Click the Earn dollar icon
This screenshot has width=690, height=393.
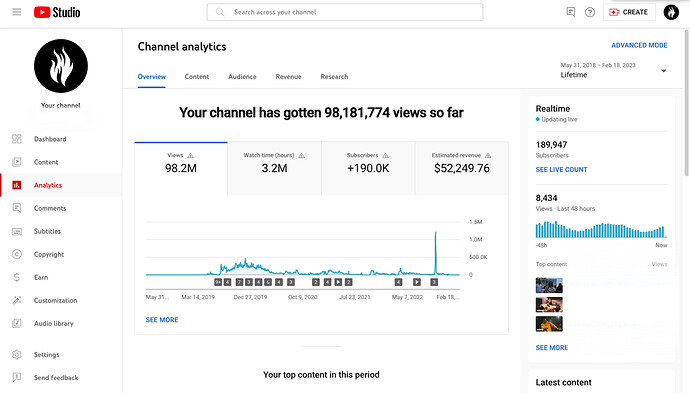coord(17,277)
